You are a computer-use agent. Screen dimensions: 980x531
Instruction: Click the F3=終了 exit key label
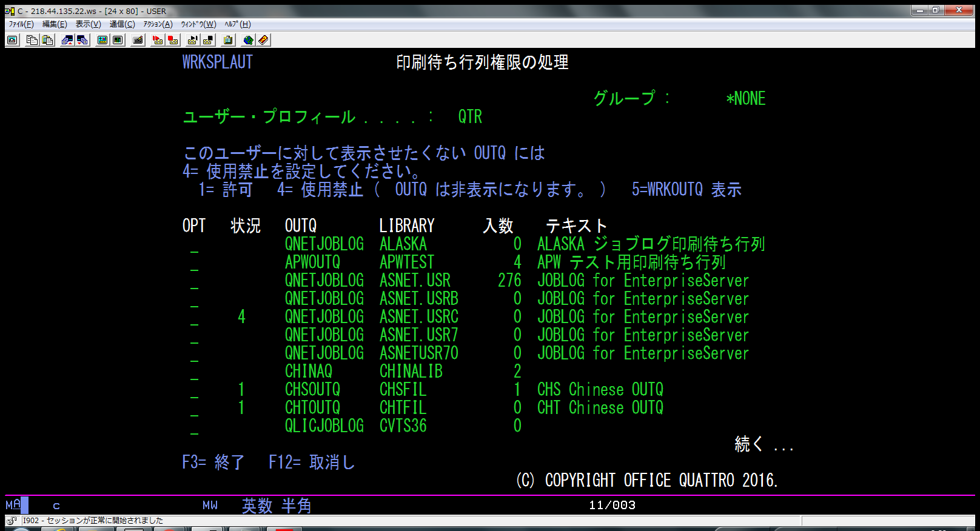[x=213, y=463]
